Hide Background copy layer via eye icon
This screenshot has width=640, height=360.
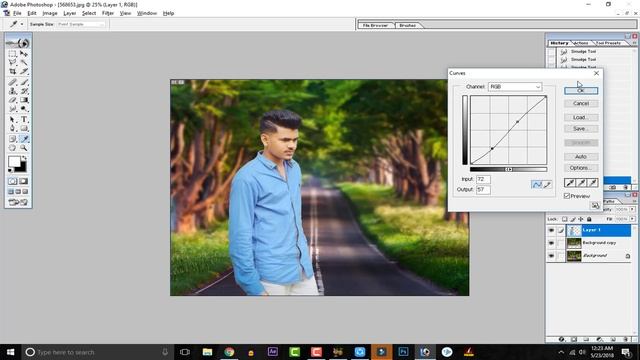[551, 243]
